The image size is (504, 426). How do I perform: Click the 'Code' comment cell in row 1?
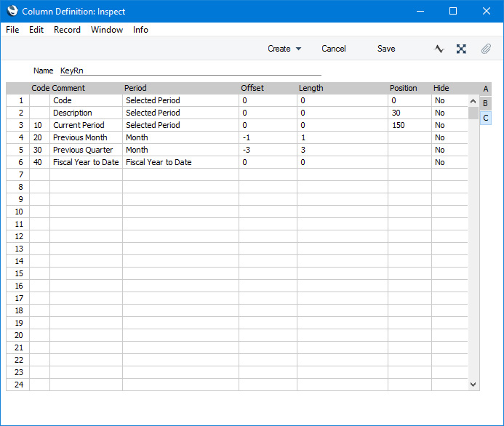point(86,100)
